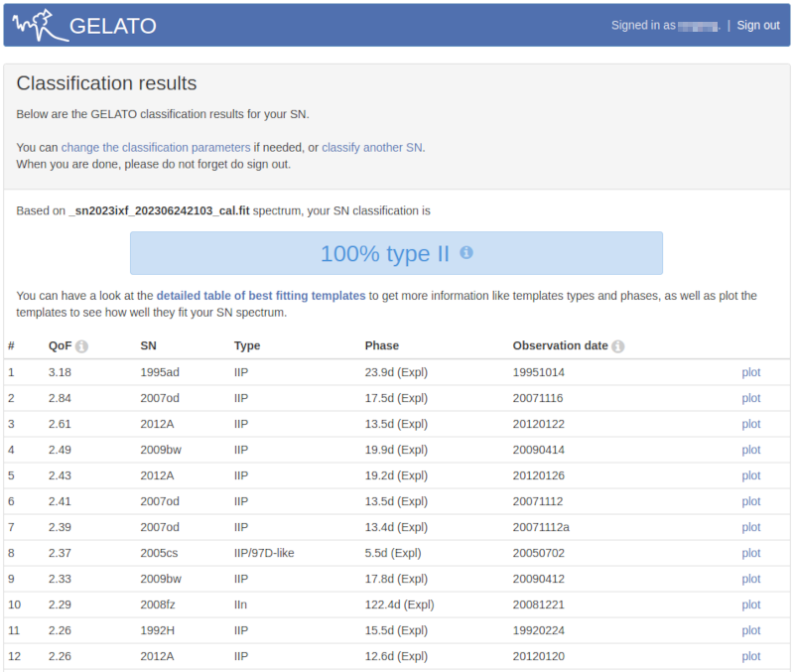Select the 1995ad SN cell
Screen dimensions: 794x672
click(160, 372)
